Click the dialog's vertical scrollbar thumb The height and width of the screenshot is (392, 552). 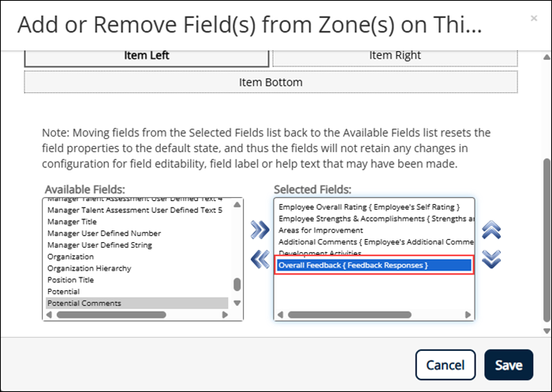click(x=546, y=240)
